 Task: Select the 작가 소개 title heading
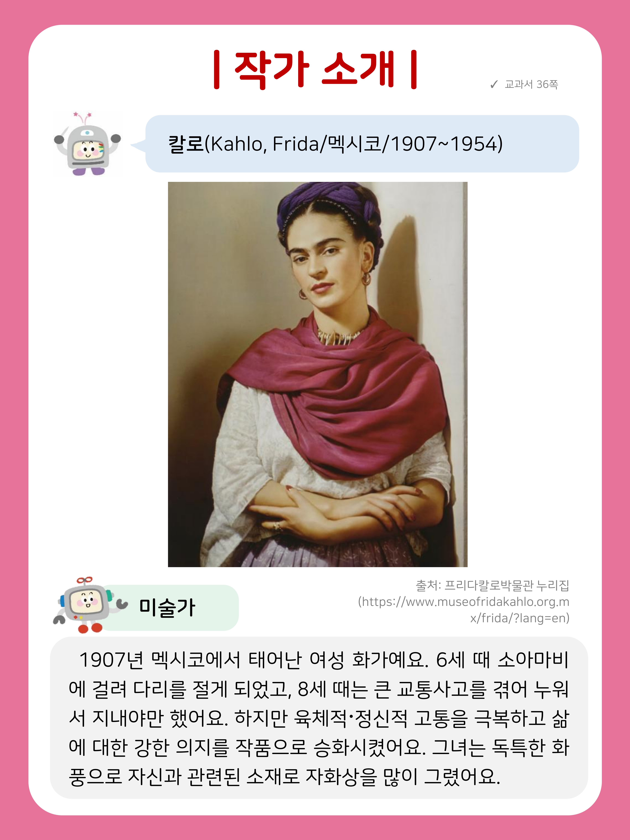tap(315, 69)
